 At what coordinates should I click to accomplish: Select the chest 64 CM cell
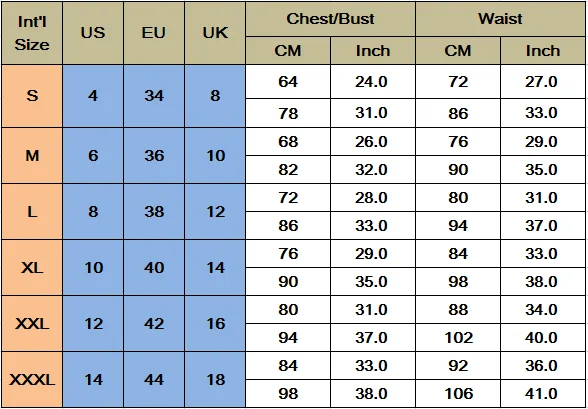point(288,82)
